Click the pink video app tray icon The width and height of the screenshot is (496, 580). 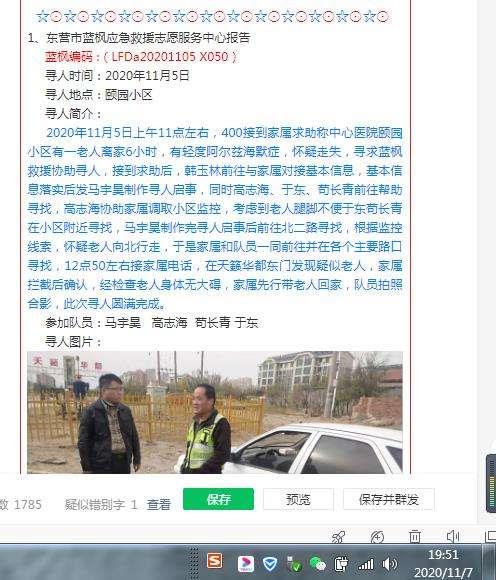pyautogui.click(x=246, y=564)
